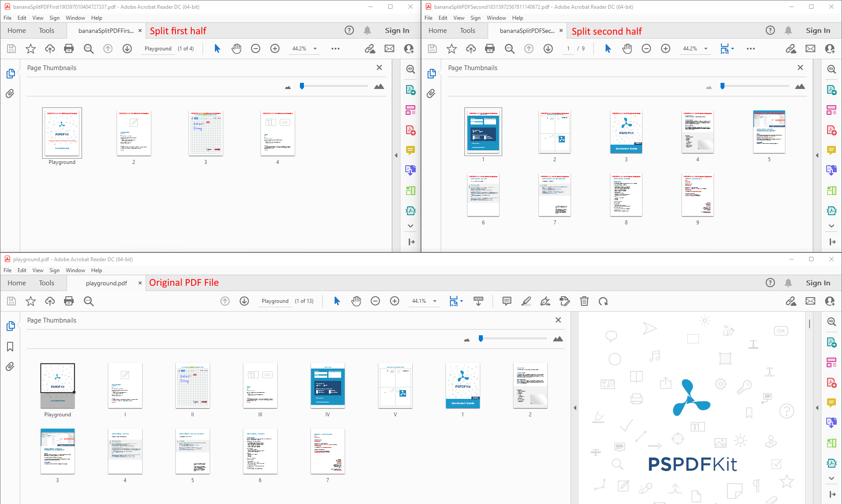
Task: Expand the fit page options dropdown in Split second half window
Action: tap(733, 49)
